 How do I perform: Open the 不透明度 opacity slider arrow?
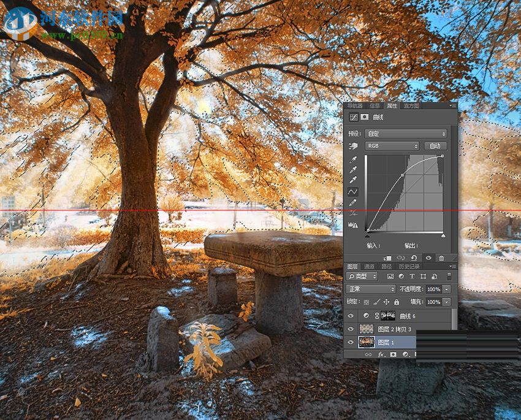point(447,289)
